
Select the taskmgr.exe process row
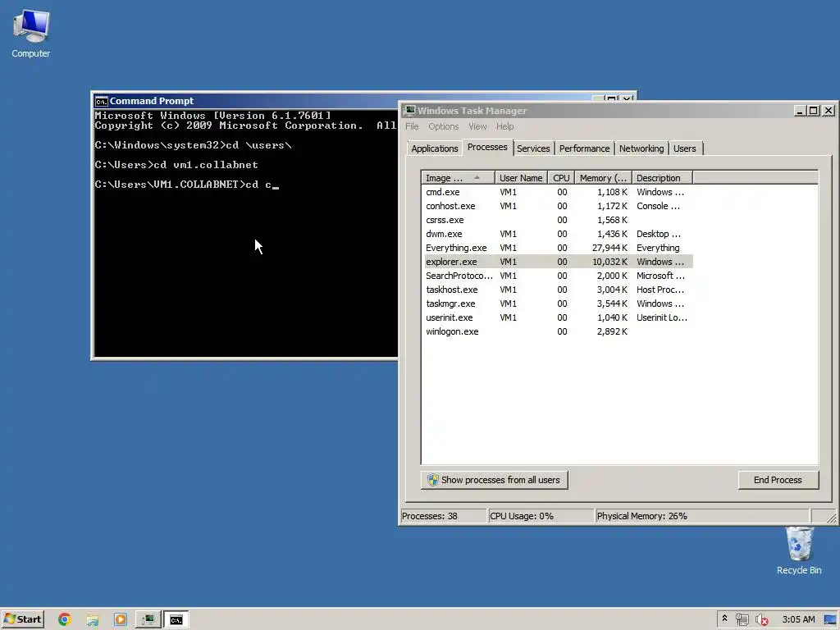coord(557,304)
